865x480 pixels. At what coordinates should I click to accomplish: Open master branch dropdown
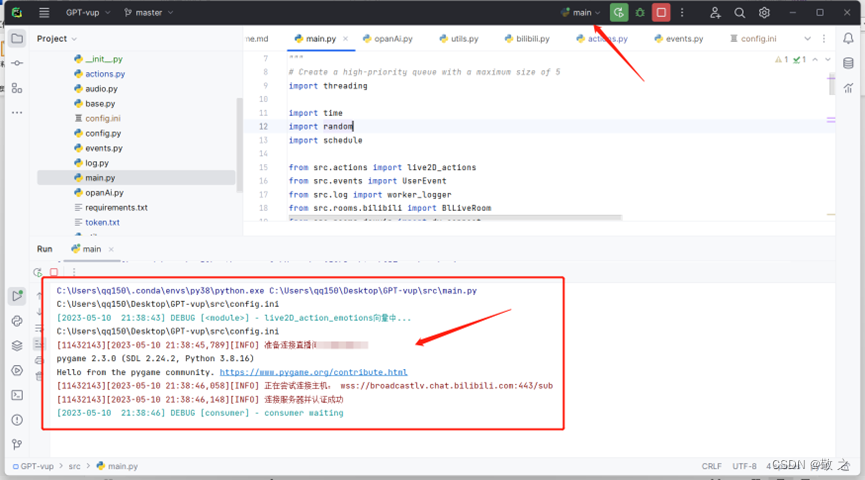pos(148,12)
